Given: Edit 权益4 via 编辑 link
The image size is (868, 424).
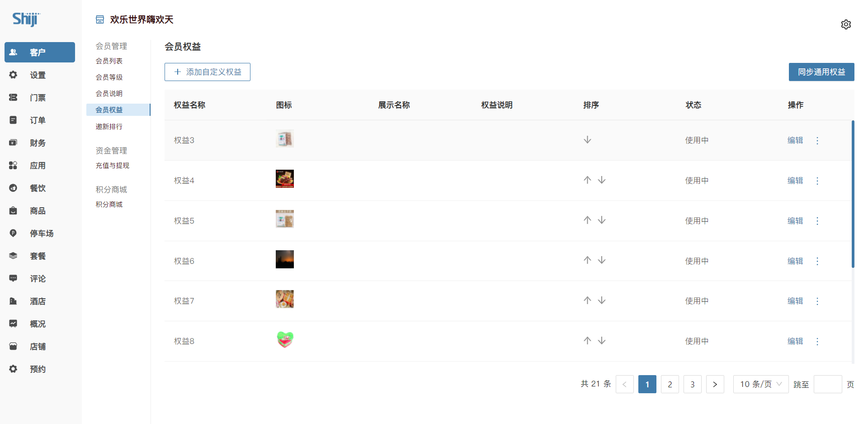Looking at the screenshot, I should [x=795, y=181].
